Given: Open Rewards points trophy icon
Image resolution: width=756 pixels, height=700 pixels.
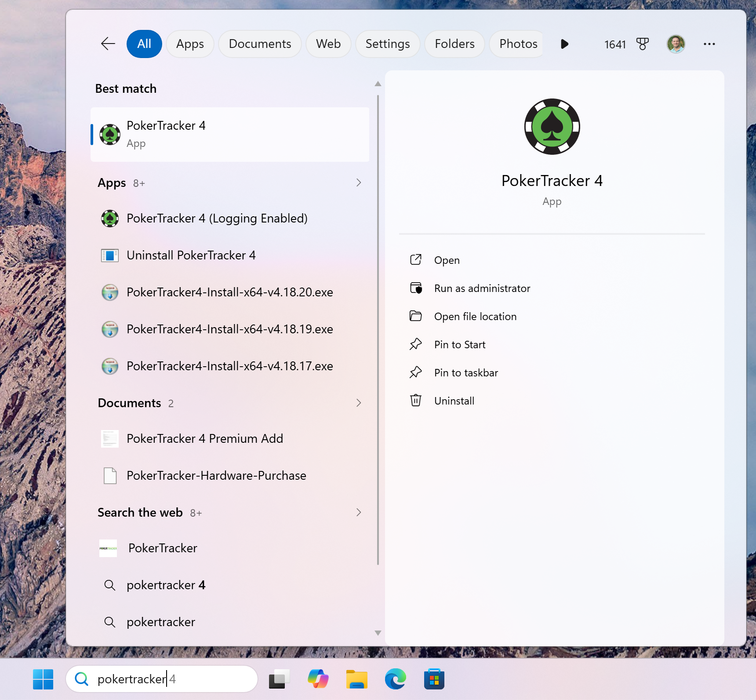Looking at the screenshot, I should [642, 44].
